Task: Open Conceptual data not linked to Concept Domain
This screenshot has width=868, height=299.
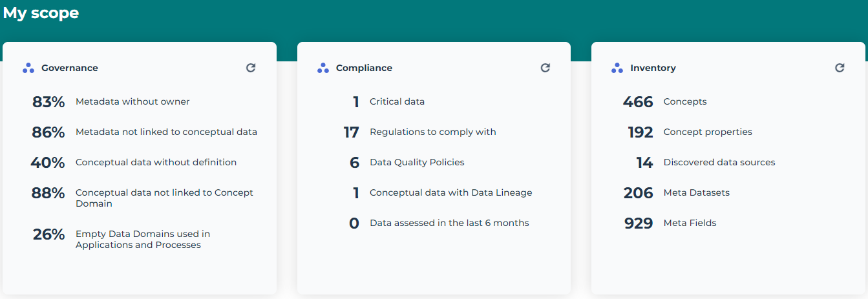Action: tap(164, 198)
